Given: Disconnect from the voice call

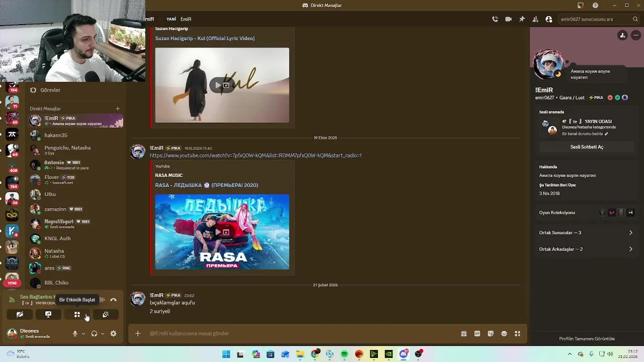Looking at the screenshot, I should (x=113, y=300).
